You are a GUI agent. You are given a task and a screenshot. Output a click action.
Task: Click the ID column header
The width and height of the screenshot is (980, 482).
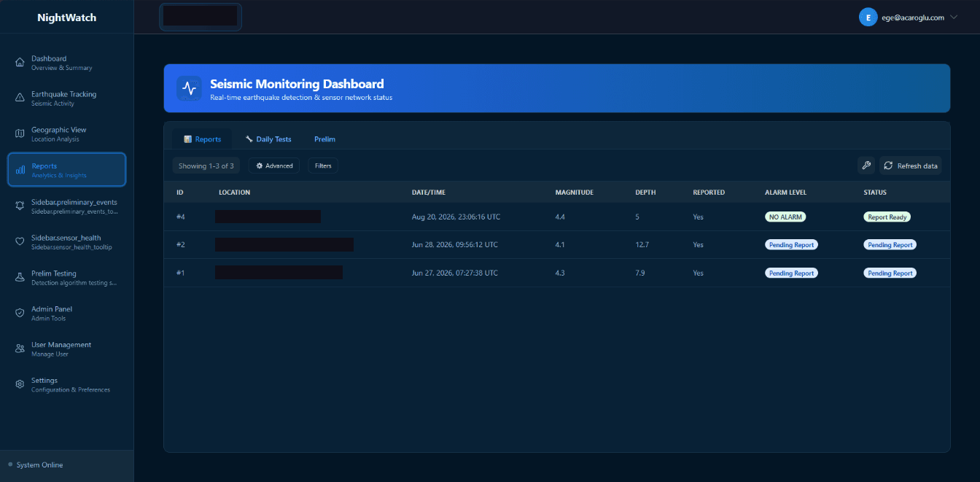click(179, 193)
